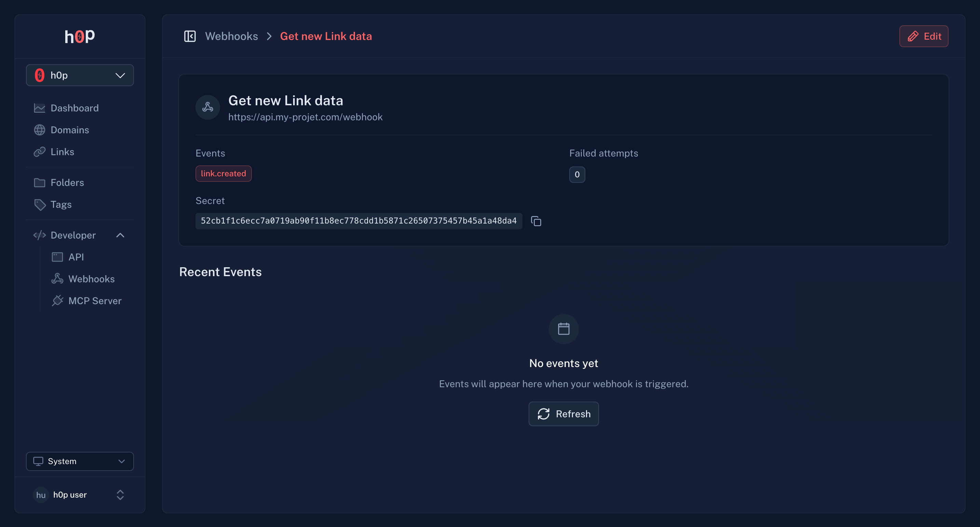980x527 pixels.
Task: Click the API window icon
Action: pyautogui.click(x=57, y=257)
